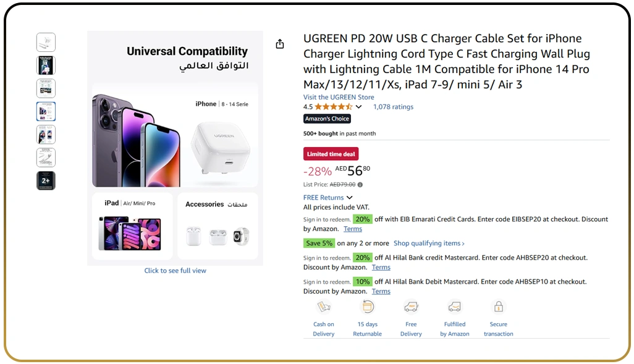Click the Secure transaction lock icon
634x364 pixels.
pyautogui.click(x=498, y=306)
